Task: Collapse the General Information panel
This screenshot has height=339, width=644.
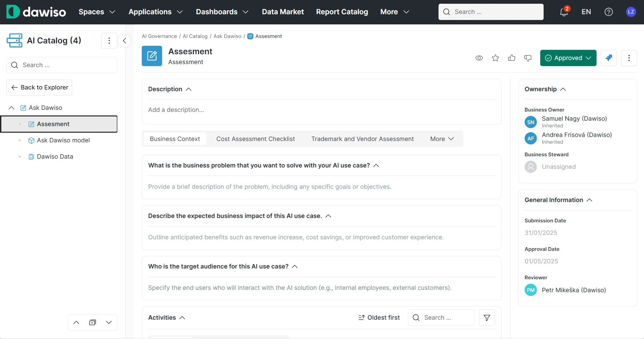Action: pos(589,200)
